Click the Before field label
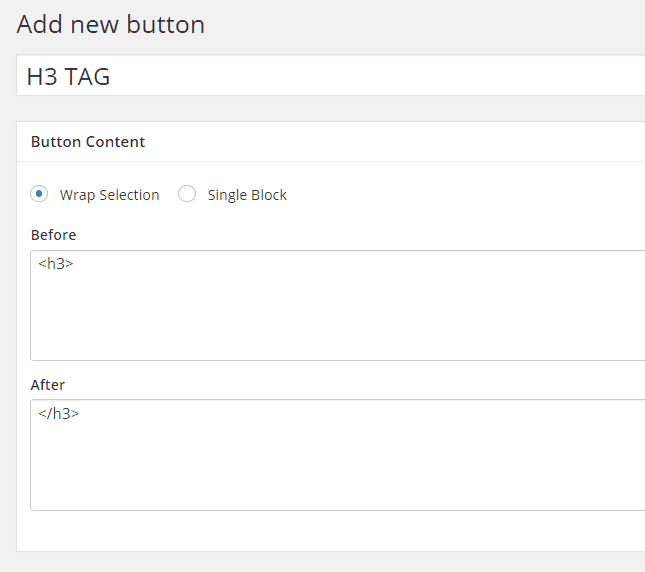The image size is (645, 572). pyautogui.click(x=53, y=235)
